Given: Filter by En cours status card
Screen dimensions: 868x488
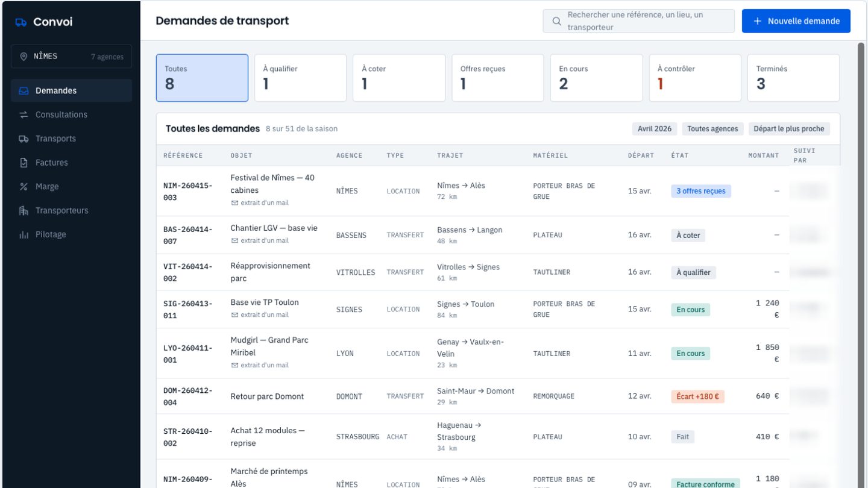Looking at the screenshot, I should 596,78.
